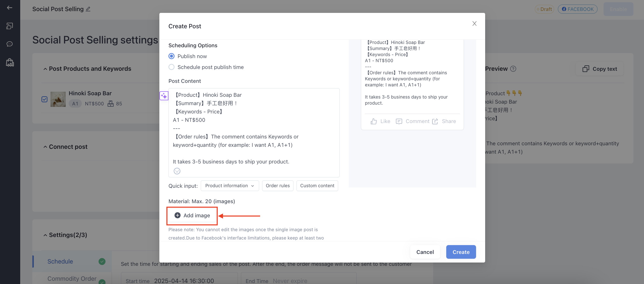Viewport: 644px width, 284px height.
Task: Open the store analytics sidebar icon
Action: click(10, 62)
